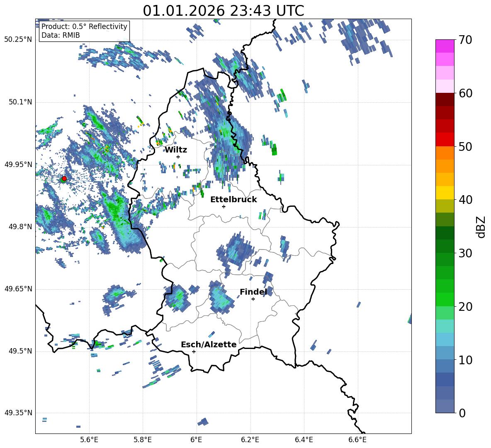Click the red radar site marker
Image resolution: width=491 pixels, height=448 pixels.
(64, 179)
